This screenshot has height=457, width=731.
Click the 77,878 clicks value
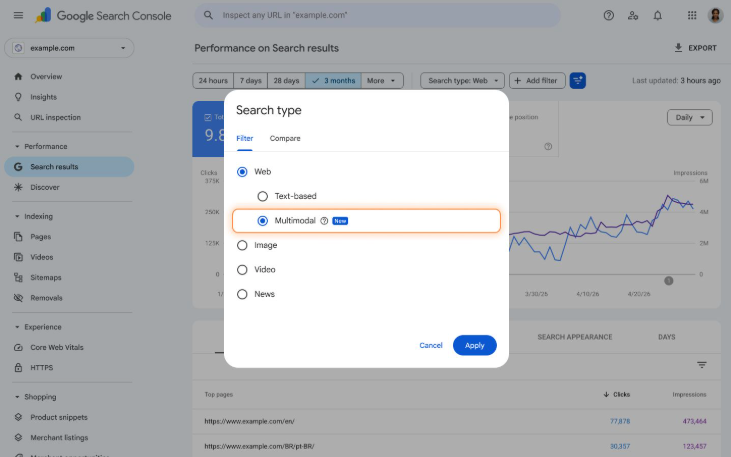point(620,421)
